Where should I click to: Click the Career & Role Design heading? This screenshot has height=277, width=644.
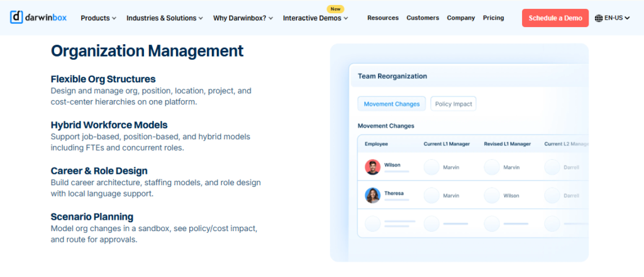pos(99,171)
